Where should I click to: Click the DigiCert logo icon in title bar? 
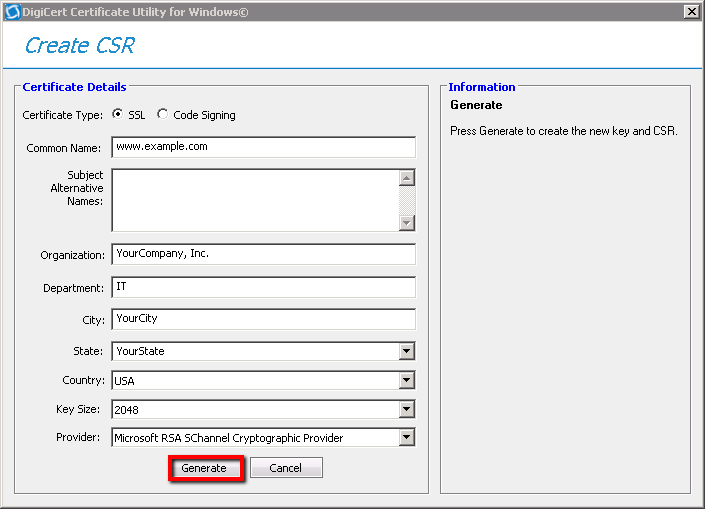(11, 11)
